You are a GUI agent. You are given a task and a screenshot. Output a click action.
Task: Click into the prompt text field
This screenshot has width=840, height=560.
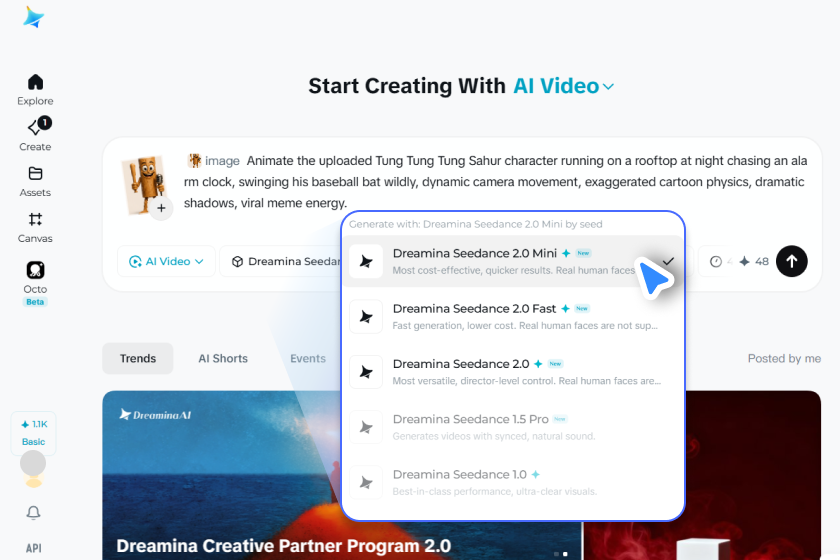click(x=496, y=182)
